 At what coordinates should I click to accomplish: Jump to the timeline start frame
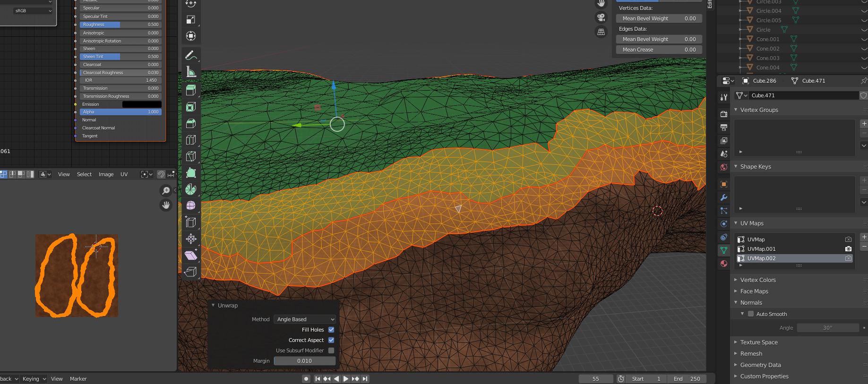coord(318,379)
